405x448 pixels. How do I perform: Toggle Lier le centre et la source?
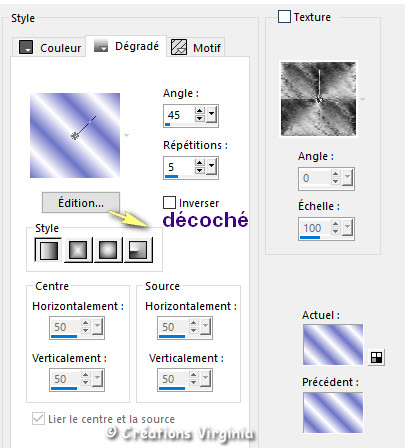pos(38,418)
